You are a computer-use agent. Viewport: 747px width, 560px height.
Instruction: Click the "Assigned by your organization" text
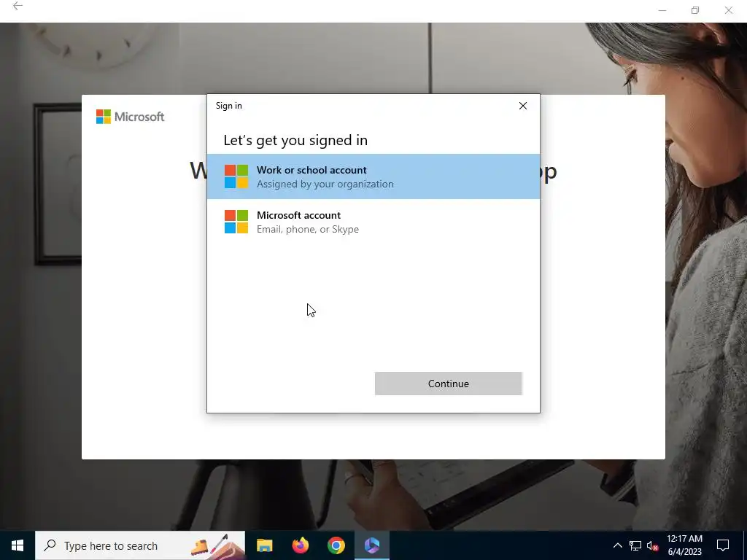pyautogui.click(x=325, y=184)
